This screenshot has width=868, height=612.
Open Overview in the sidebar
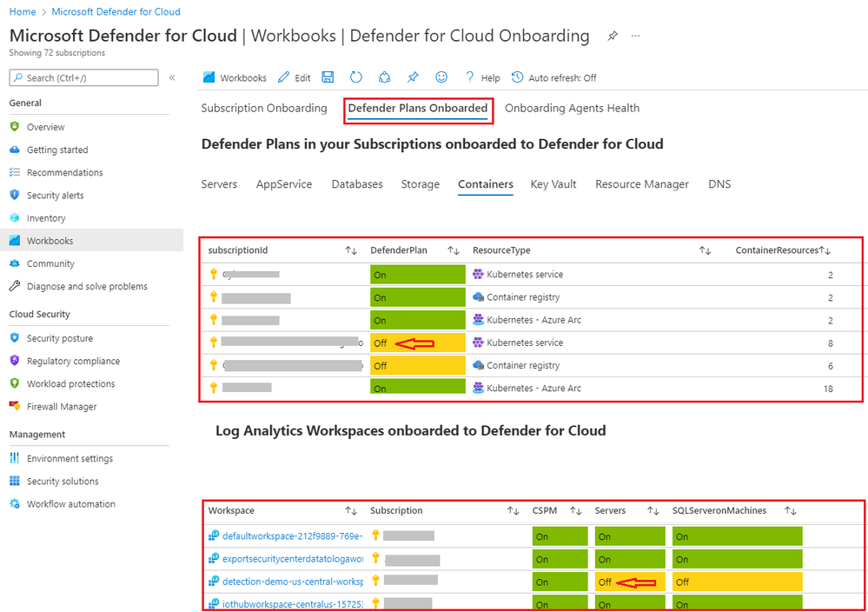coord(45,127)
